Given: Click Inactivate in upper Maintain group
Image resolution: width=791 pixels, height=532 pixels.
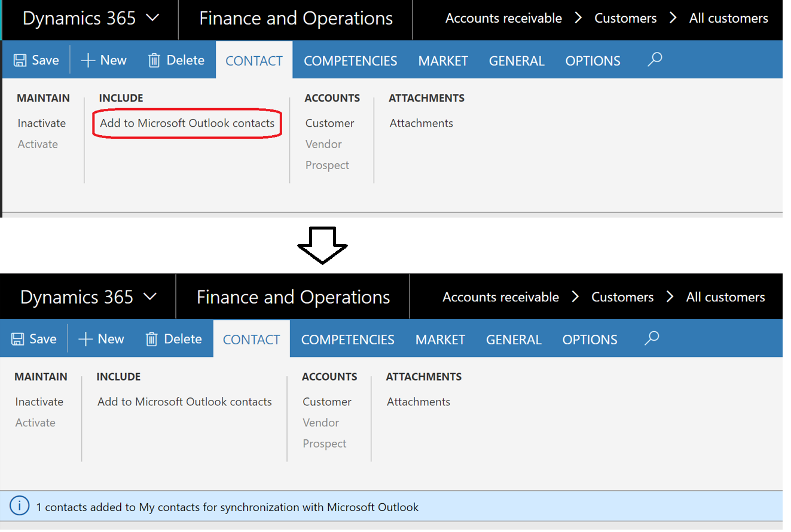Looking at the screenshot, I should [42, 123].
